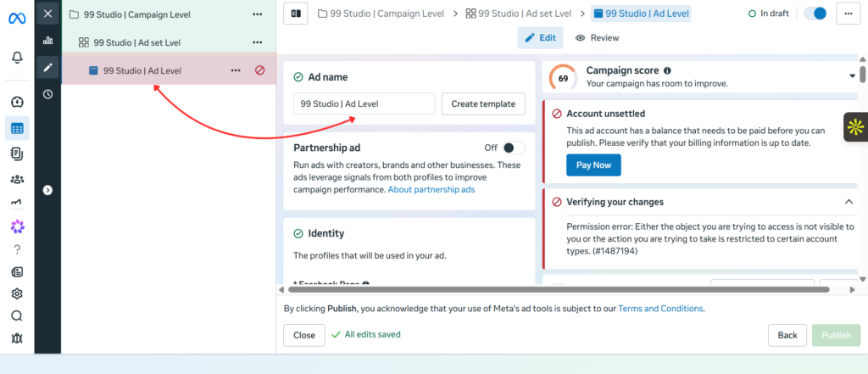Turn on the Partnership ad toggle
This screenshot has height=374, width=868.
[513, 148]
